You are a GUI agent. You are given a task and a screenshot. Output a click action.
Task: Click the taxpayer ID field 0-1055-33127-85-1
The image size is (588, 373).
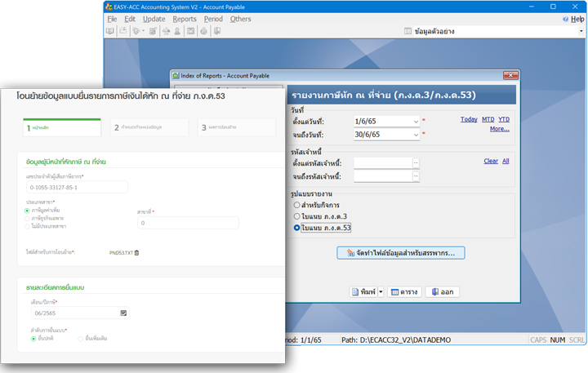[77, 188]
